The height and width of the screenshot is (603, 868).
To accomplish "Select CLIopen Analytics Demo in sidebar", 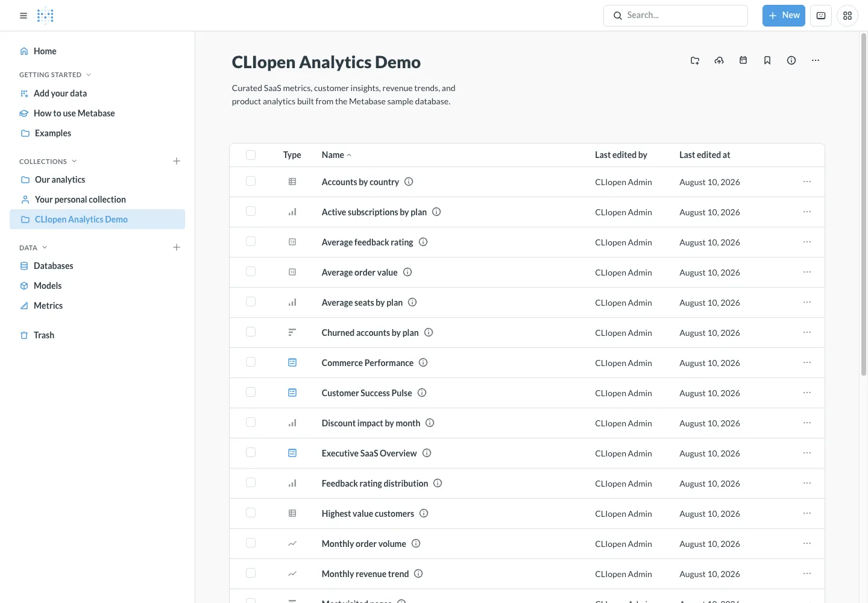I will (97, 219).
